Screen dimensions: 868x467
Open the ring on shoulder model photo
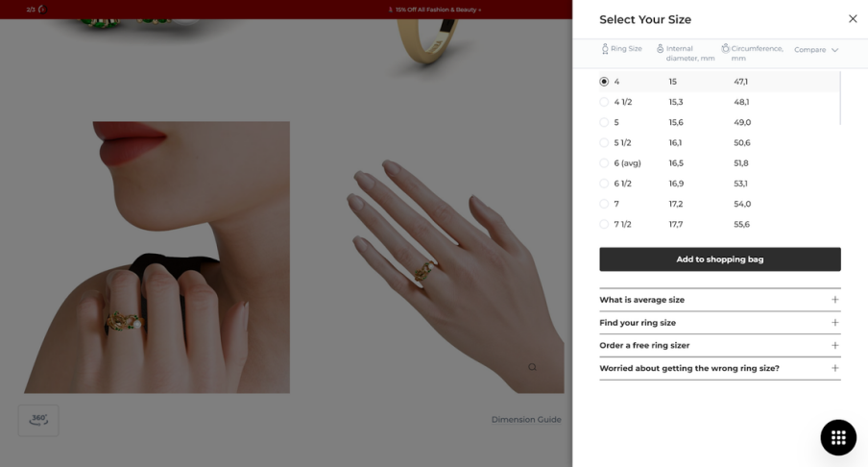157,258
